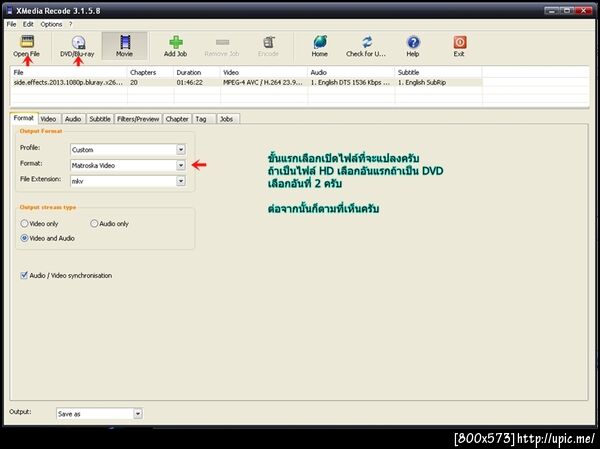
Task: Click the English SubRip subtitle cell
Action: [x=439, y=82]
